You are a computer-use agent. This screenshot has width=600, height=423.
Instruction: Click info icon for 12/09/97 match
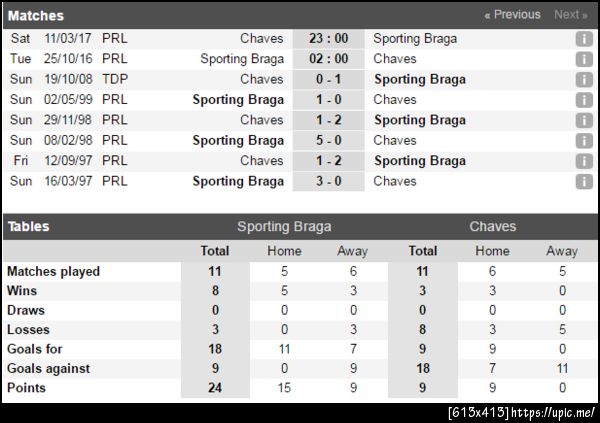coord(584,161)
